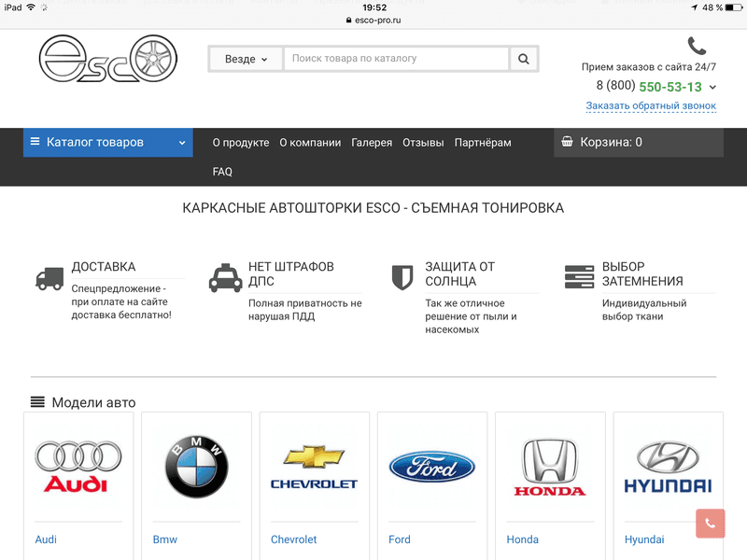Click the search magnifier button

click(x=524, y=59)
